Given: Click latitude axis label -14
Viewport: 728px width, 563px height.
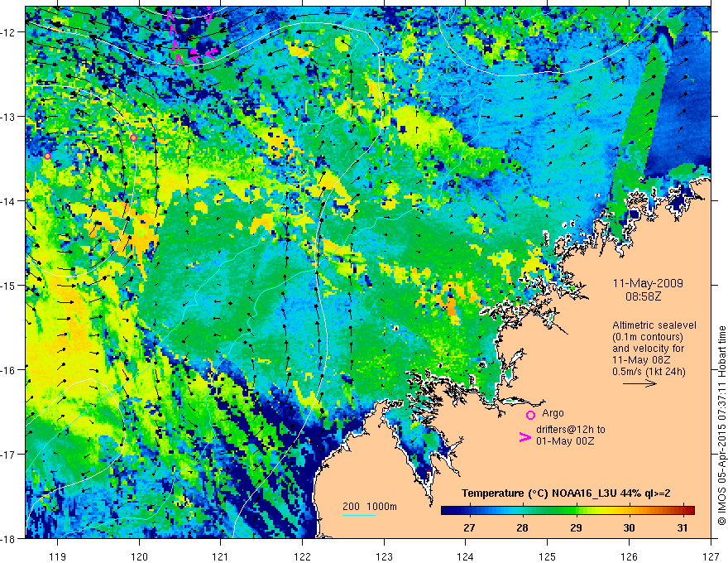Looking at the screenshot, I should (9, 200).
